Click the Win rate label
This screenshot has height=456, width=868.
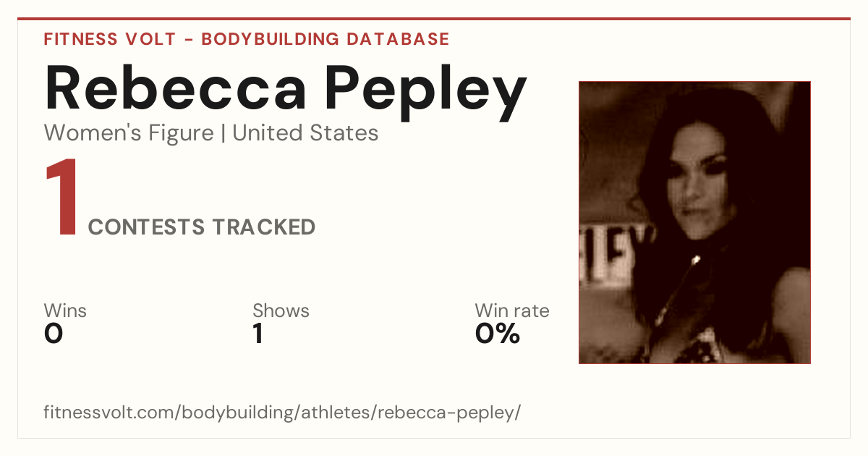tap(512, 311)
